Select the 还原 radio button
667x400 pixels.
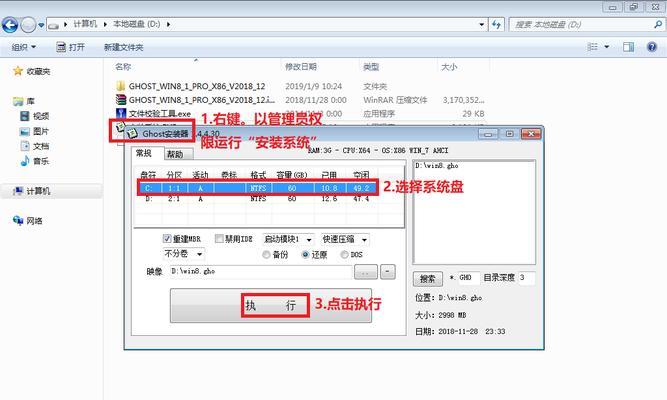pyautogui.click(x=305, y=255)
